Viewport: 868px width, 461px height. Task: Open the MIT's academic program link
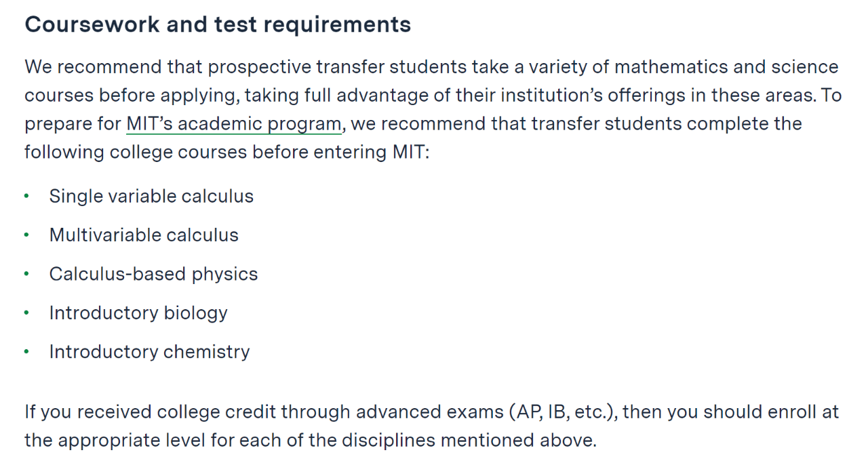click(x=234, y=124)
